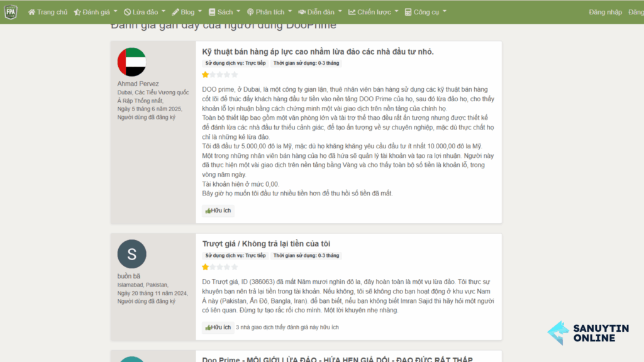
Task: Click Sử dụng dịch vụ tag on Ahmad's review
Action: coord(235,63)
